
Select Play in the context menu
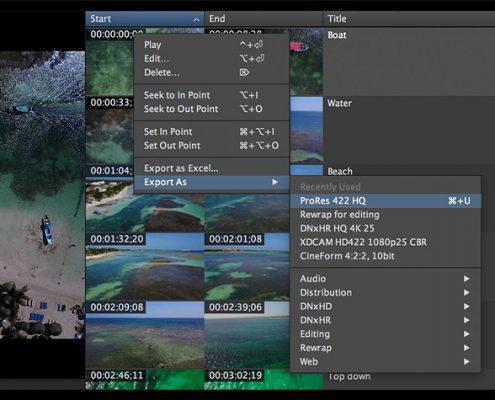pos(211,45)
